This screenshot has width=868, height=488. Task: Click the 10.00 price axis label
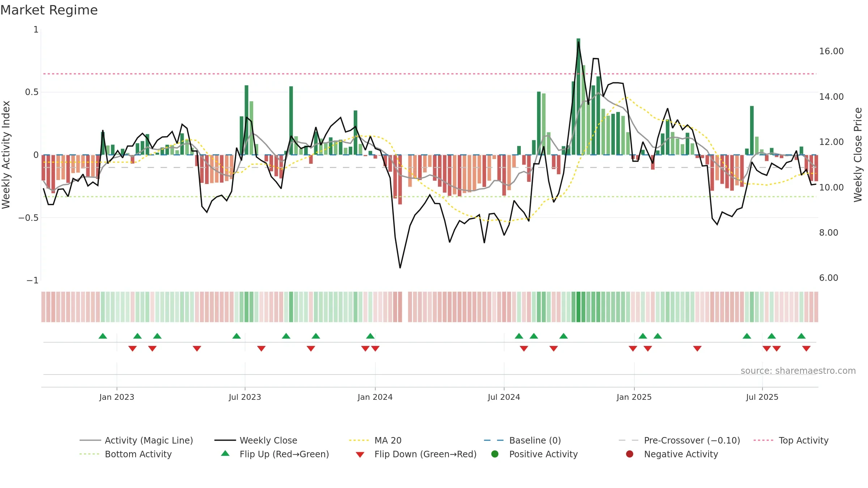pos(831,188)
